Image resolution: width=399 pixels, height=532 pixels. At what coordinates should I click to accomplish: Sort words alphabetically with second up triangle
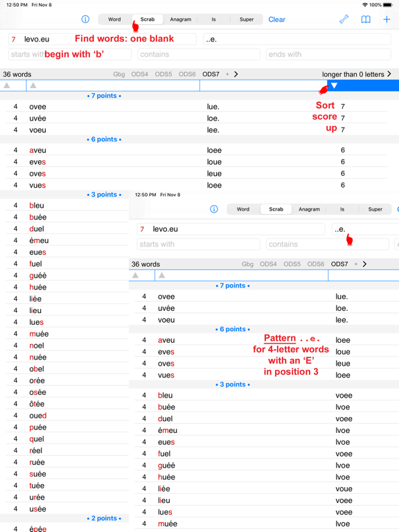pos(33,85)
